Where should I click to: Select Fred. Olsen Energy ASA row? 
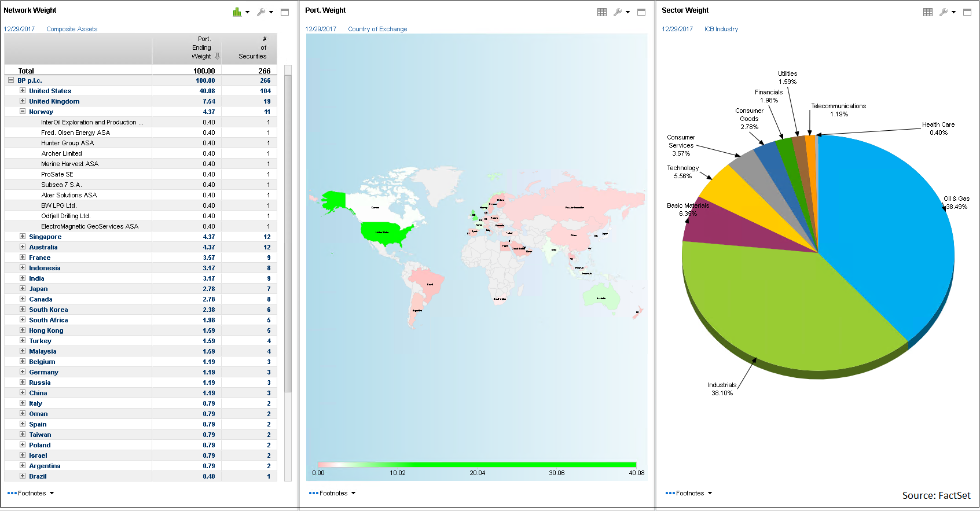pyautogui.click(x=141, y=133)
